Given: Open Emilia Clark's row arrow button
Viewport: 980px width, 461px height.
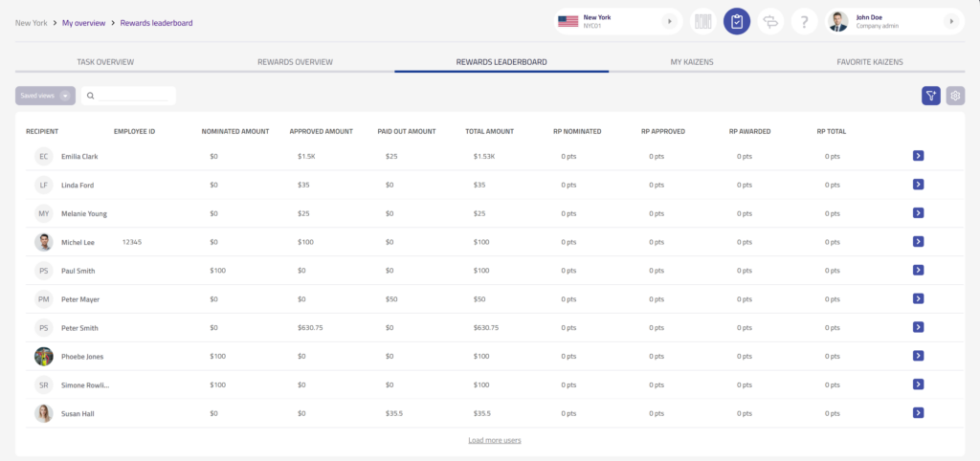Looking at the screenshot, I should (918, 156).
